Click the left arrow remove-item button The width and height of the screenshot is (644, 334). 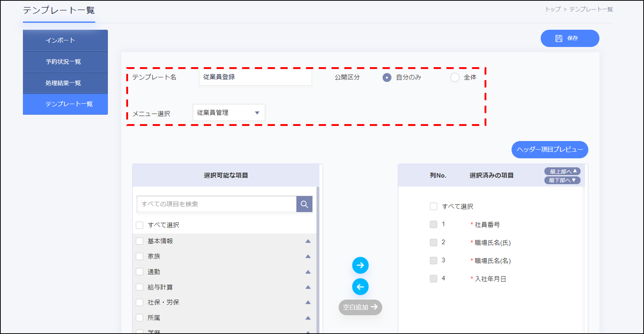(x=360, y=287)
